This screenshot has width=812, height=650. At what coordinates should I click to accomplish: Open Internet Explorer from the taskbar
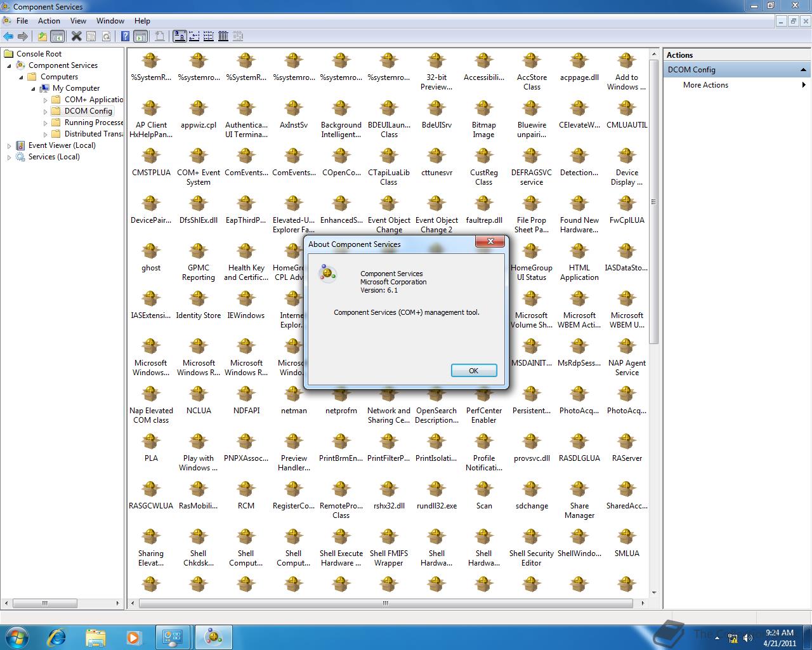[x=56, y=637]
